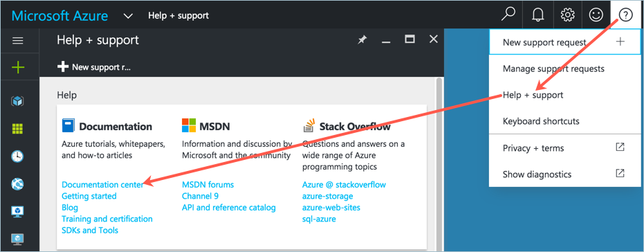Toggle the hamburger menu in sidebar
The height and width of the screenshot is (252, 644).
click(18, 40)
